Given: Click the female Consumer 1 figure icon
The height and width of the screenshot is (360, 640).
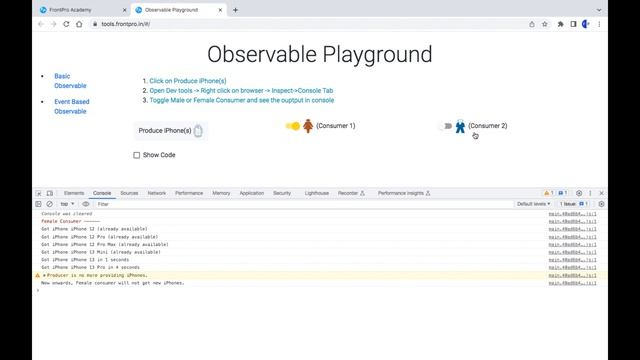Looking at the screenshot, I should pyautogui.click(x=308, y=126).
